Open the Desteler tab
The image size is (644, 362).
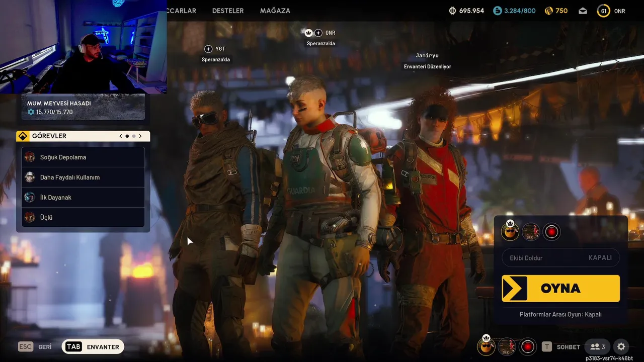pos(228,11)
